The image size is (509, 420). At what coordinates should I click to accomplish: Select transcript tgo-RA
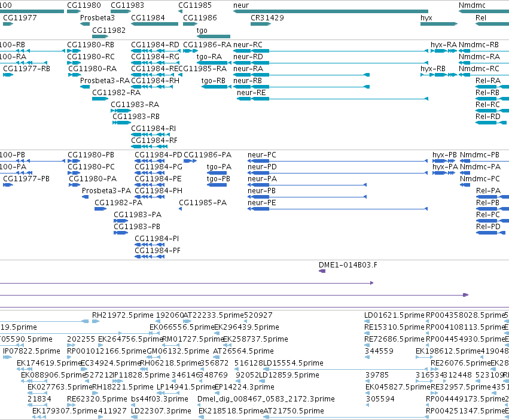point(209,56)
